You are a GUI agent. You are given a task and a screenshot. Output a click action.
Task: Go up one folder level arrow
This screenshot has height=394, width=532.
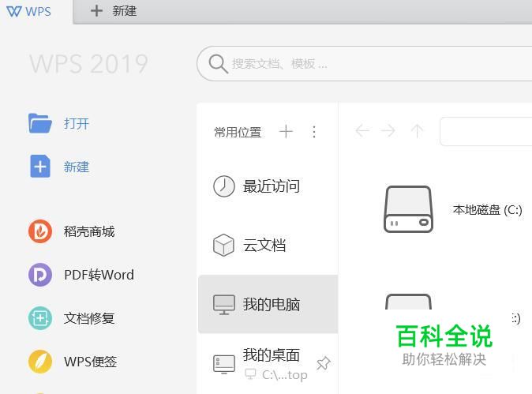[x=417, y=131]
